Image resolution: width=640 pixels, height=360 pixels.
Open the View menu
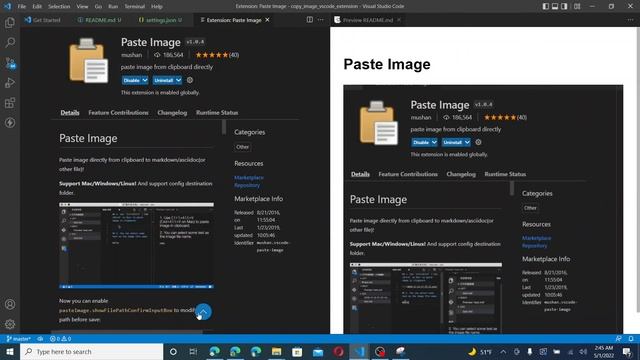tap(82, 7)
